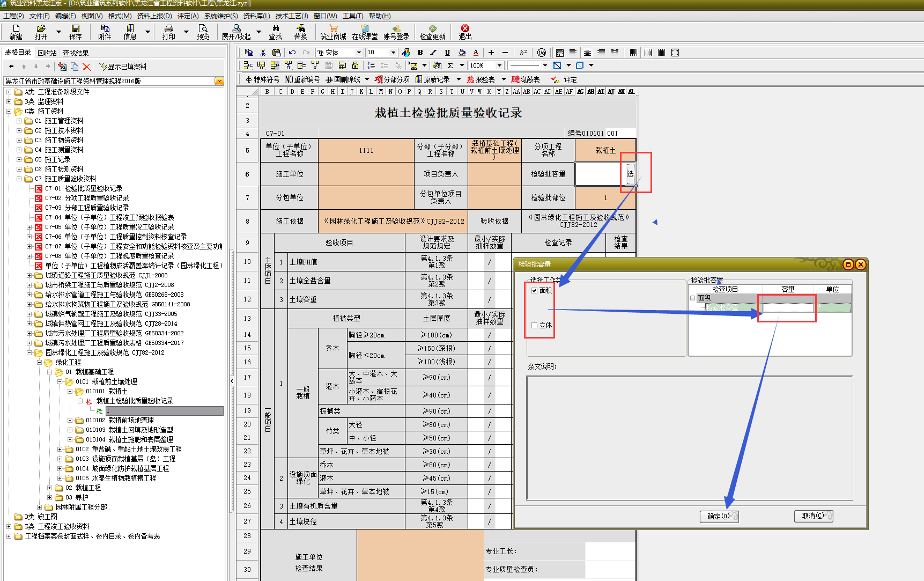
Task: Expand the A类 工程准备阶段文件 node
Action: click(x=9, y=92)
